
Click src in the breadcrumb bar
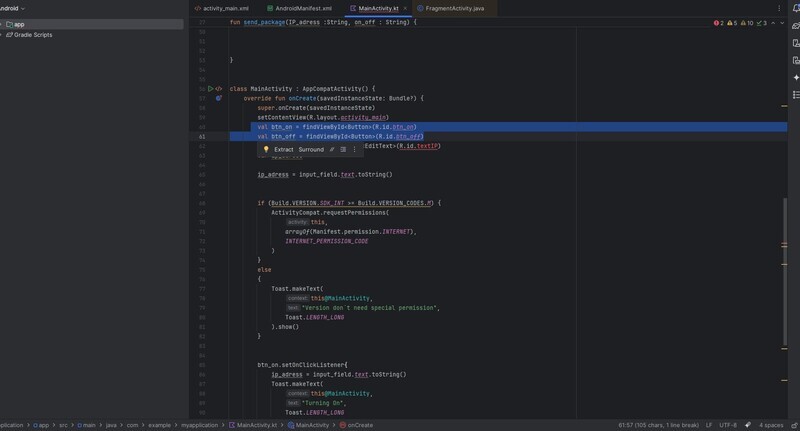pos(63,425)
